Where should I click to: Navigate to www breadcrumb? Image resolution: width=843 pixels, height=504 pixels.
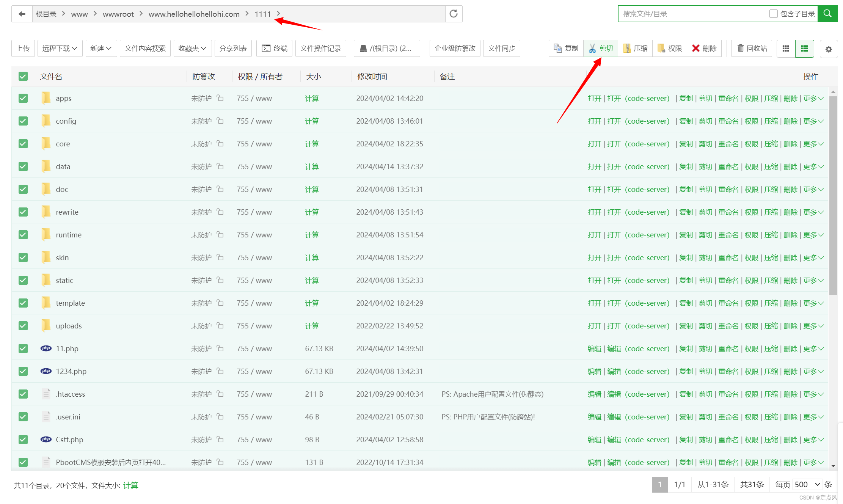(79, 14)
